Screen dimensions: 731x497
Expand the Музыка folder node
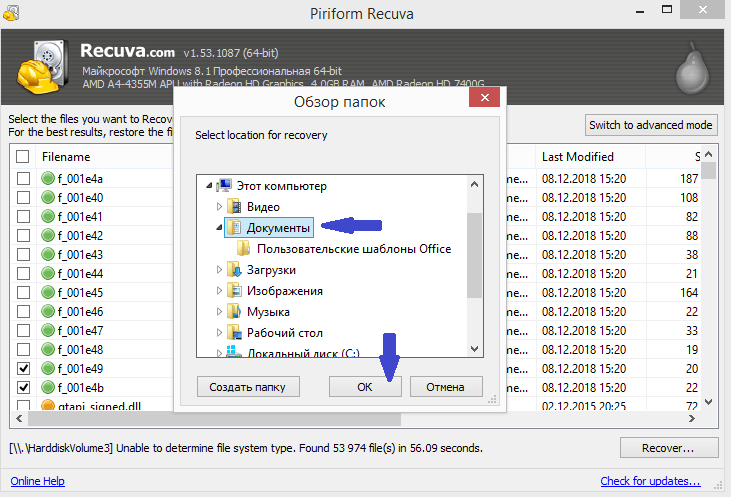coord(219,311)
